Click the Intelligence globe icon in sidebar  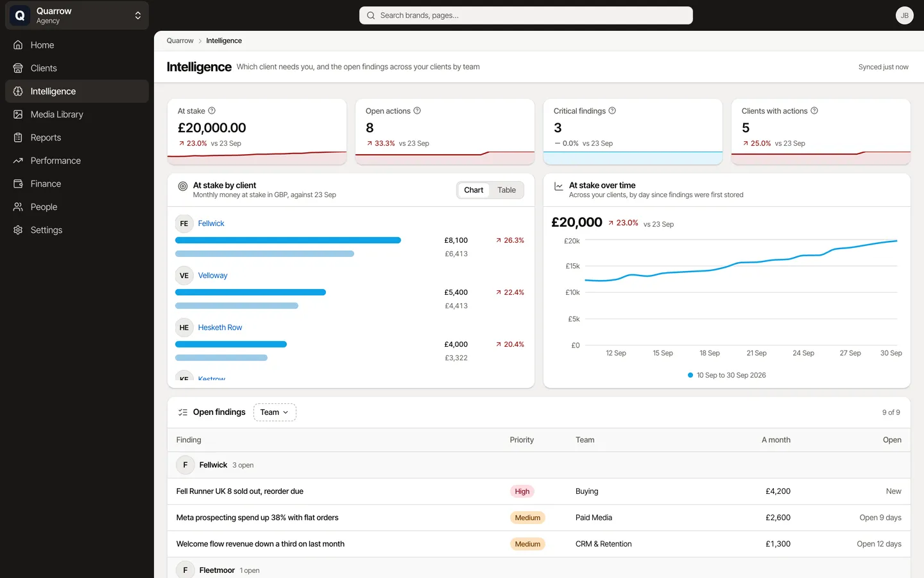click(18, 91)
